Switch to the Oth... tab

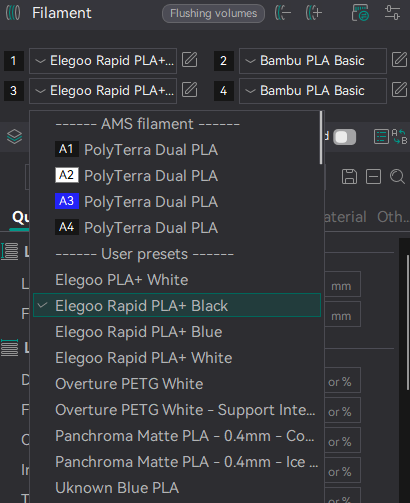click(393, 217)
